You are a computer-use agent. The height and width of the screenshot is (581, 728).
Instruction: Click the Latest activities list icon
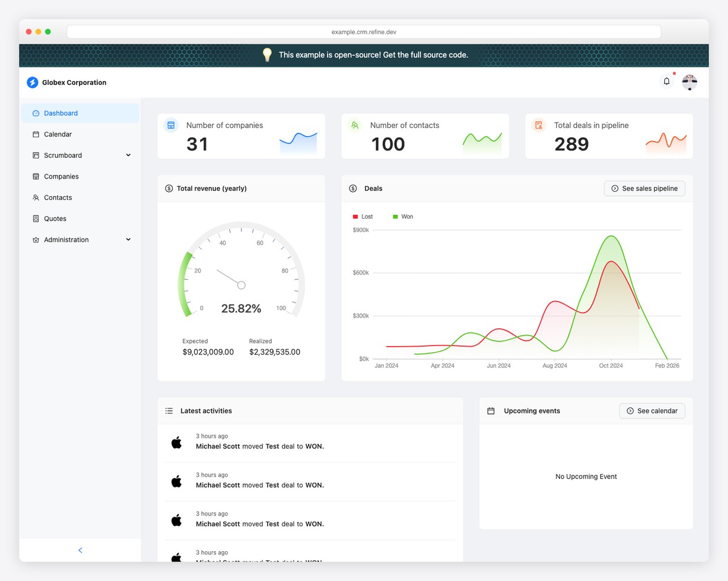click(169, 410)
